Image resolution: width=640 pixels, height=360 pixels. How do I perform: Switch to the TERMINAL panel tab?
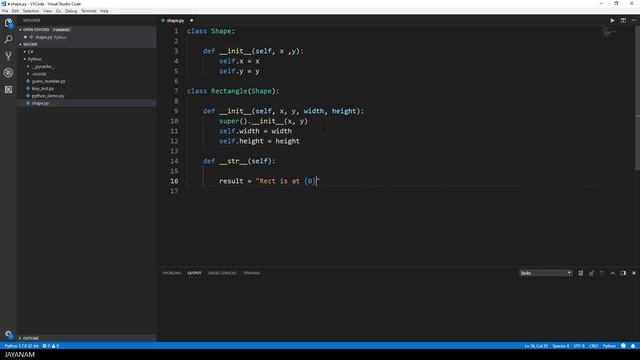coord(251,273)
